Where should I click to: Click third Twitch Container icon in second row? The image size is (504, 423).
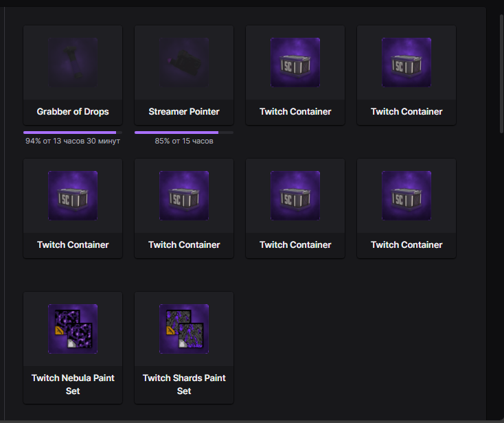[295, 195]
